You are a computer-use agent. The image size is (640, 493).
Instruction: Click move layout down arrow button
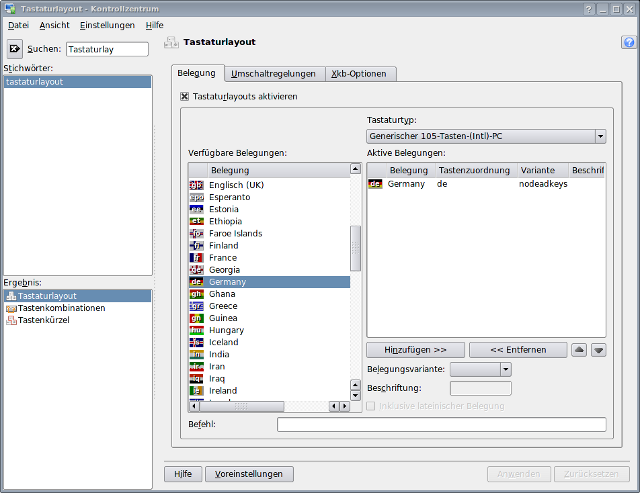coord(599,350)
